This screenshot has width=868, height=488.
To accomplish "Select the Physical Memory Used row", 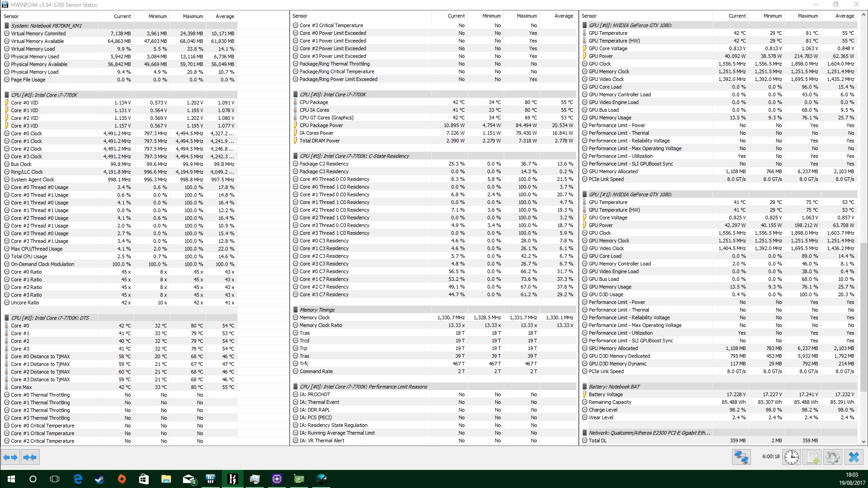I will click(x=119, y=57).
